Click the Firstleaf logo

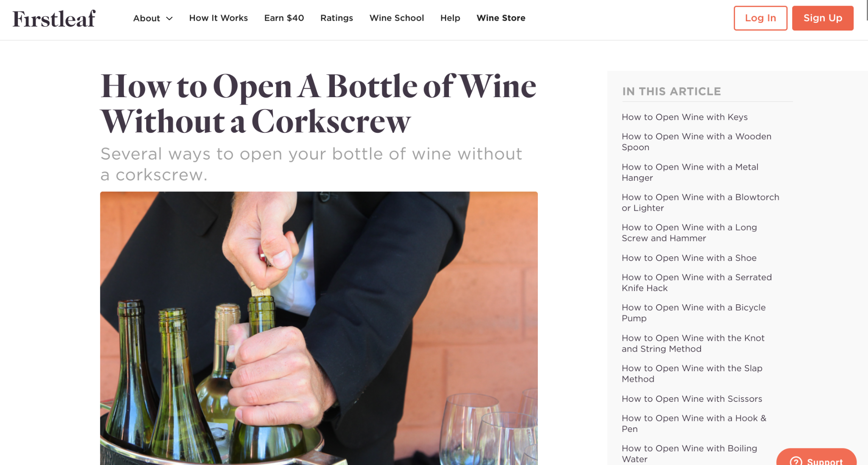click(x=54, y=19)
